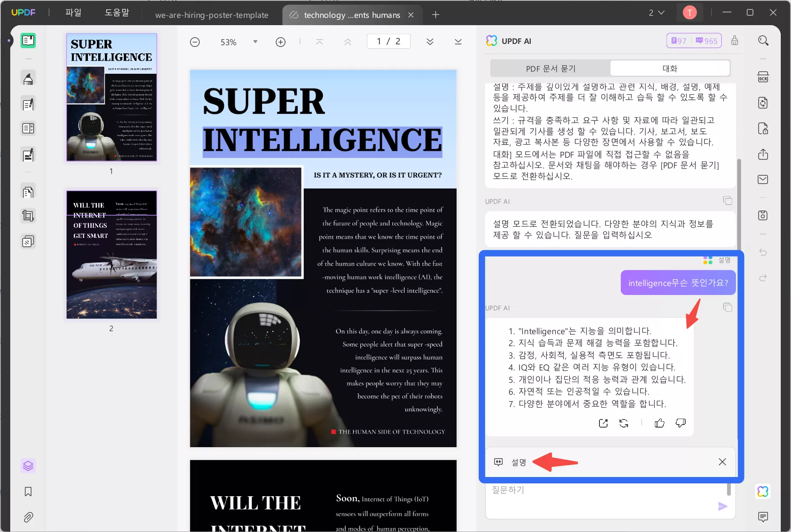This screenshot has height=532, width=791.
Task: Go to next page arrow
Action: pos(430,42)
